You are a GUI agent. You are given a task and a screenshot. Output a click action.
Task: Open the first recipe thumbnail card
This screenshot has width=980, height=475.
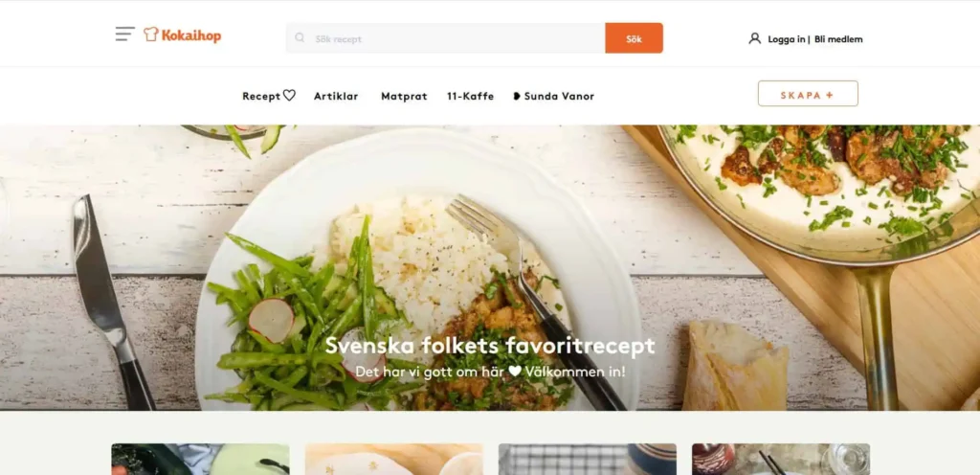coord(201,460)
